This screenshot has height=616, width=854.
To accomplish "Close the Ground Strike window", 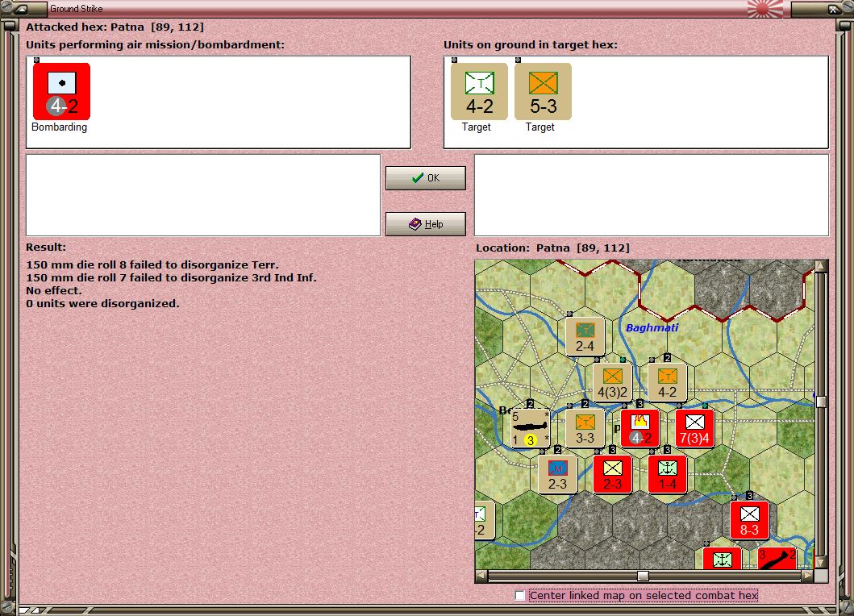I will coord(833,9).
